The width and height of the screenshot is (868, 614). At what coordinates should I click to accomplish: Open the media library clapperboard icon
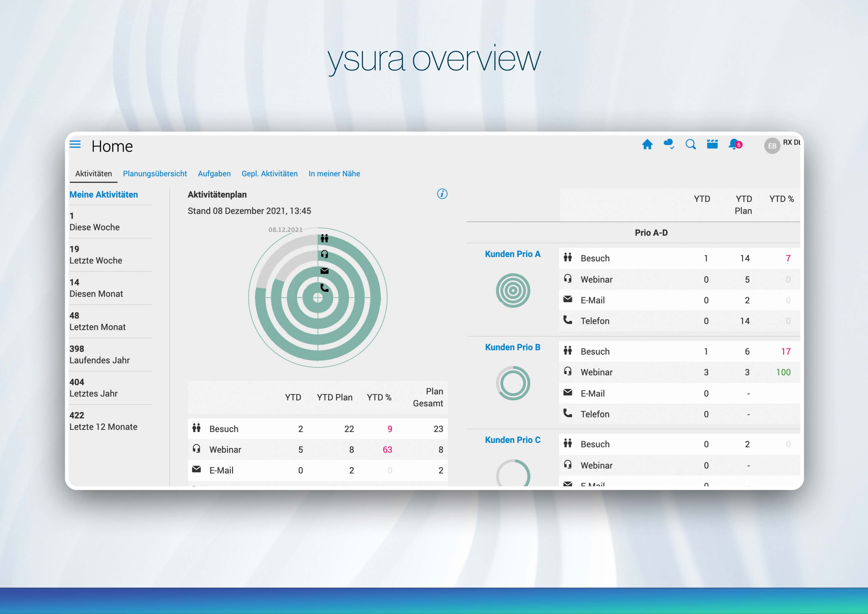(712, 145)
